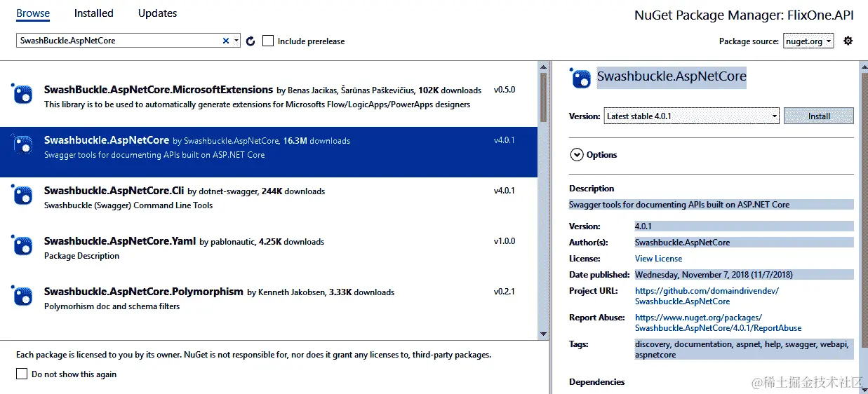Viewport: 868px width, 394px height.
Task: Click v0.2.1 version of Polymorphism row
Action: tap(505, 292)
